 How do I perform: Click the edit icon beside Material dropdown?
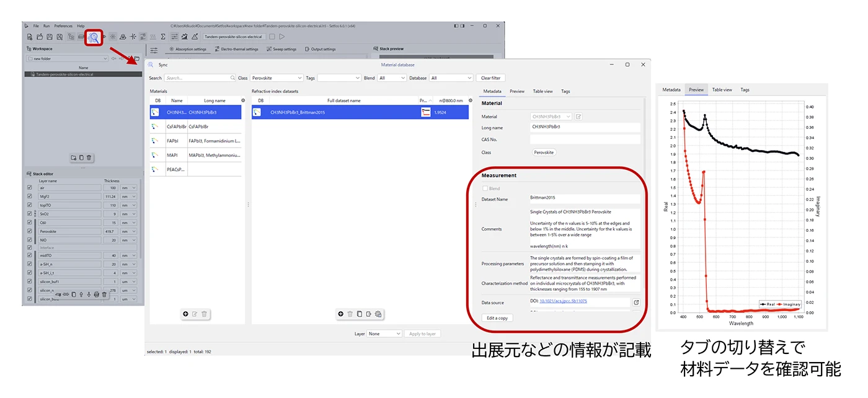[x=578, y=117]
